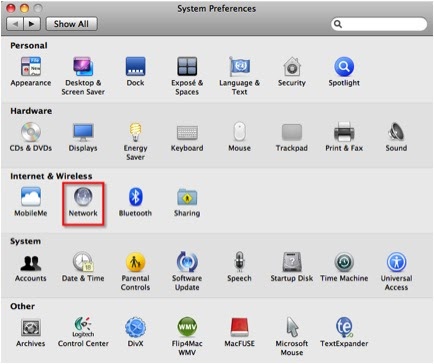Close the System Preferences window
This screenshot has height=364, width=434.
11,8
